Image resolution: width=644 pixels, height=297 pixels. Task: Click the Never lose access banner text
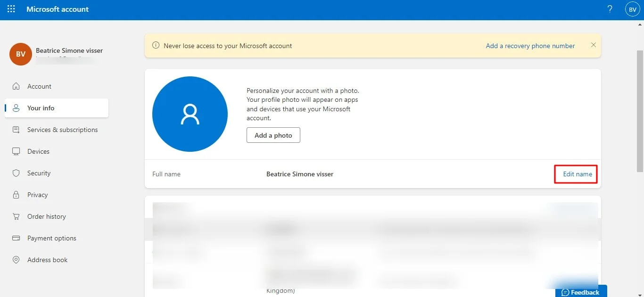228,46
